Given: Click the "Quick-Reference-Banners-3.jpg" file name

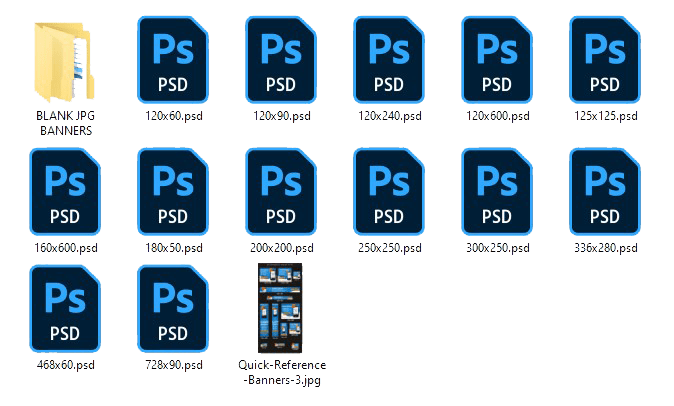Looking at the screenshot, I should pos(282,372).
